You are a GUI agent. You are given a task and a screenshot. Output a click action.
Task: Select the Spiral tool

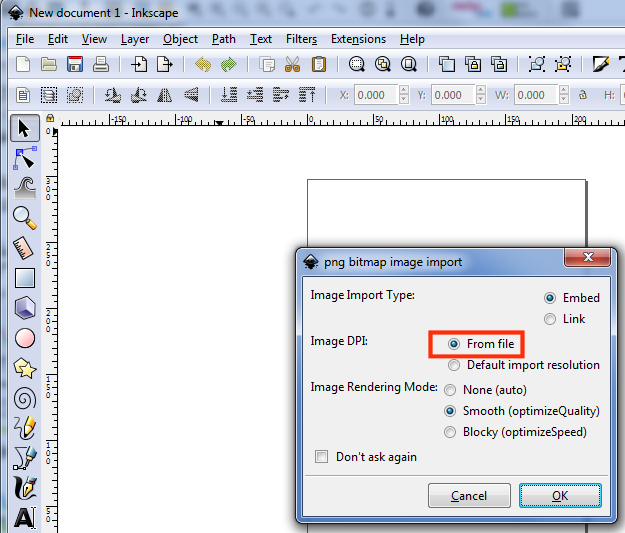[x=24, y=399]
